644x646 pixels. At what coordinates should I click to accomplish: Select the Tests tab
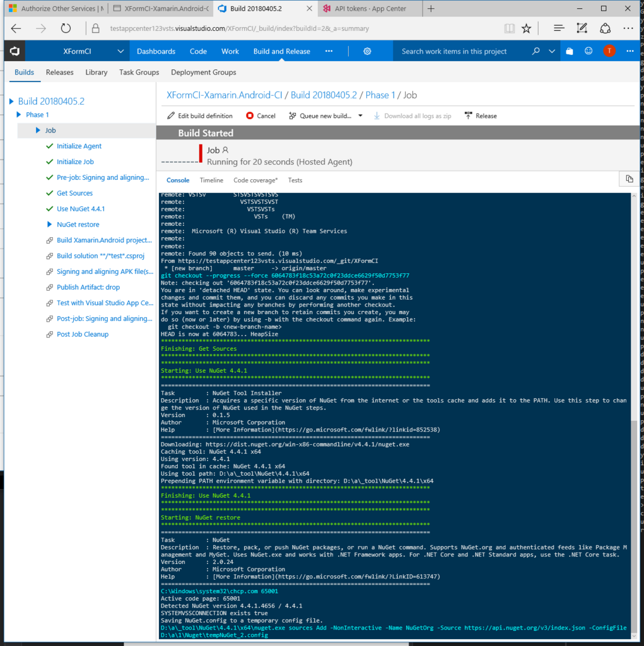[x=295, y=180]
